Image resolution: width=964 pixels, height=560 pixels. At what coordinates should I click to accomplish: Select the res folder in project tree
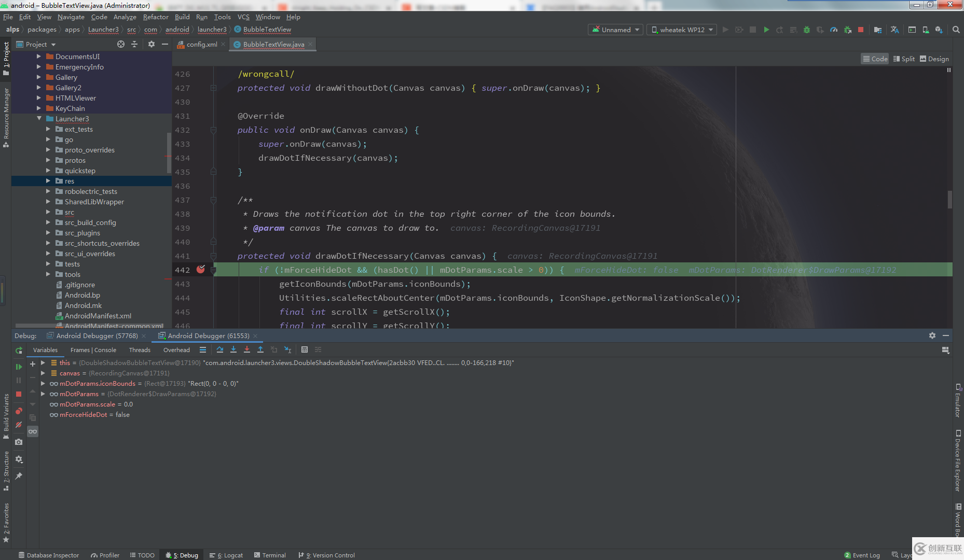(x=70, y=181)
